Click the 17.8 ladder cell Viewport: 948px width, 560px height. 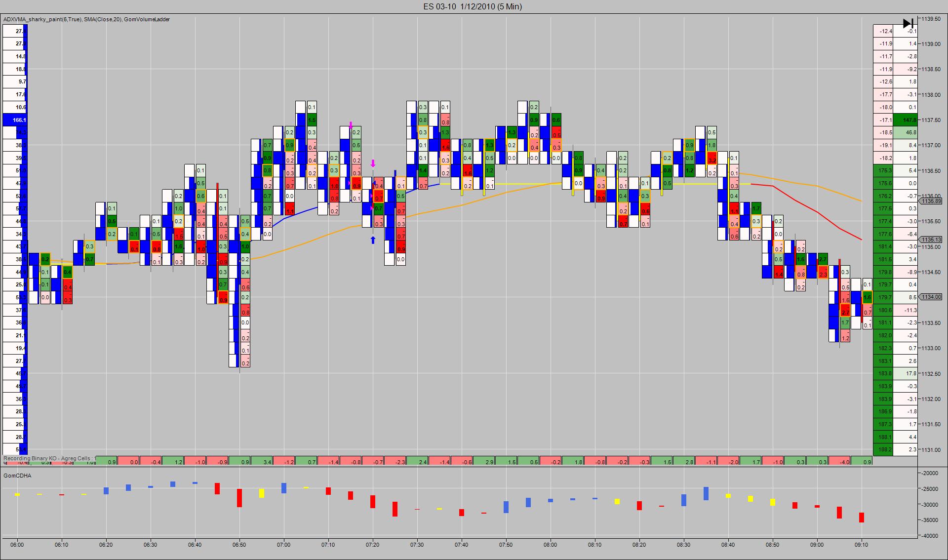pos(905,373)
